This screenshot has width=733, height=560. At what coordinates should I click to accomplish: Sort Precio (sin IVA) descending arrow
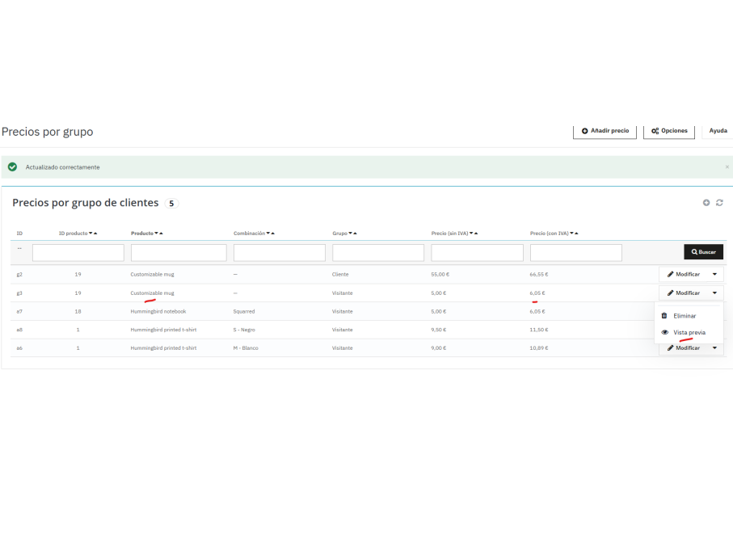point(471,234)
